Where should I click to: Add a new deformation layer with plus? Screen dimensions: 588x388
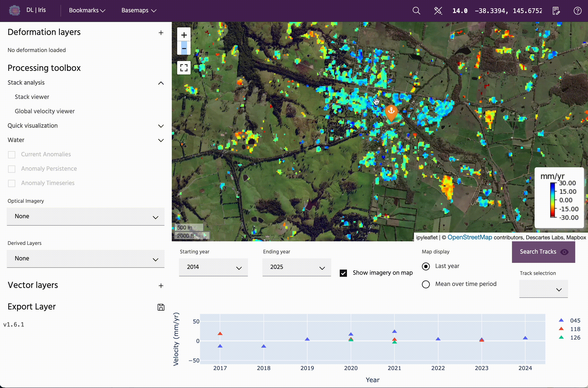[161, 33]
